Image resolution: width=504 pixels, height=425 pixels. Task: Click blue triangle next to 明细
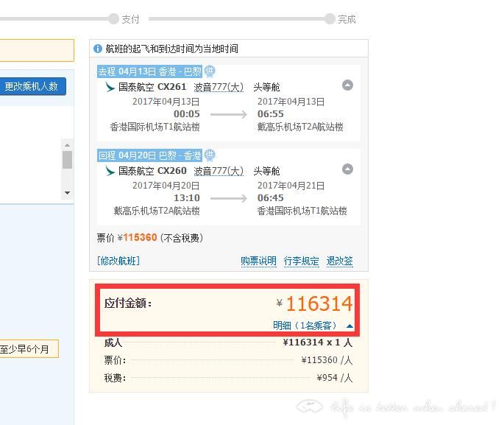349,326
